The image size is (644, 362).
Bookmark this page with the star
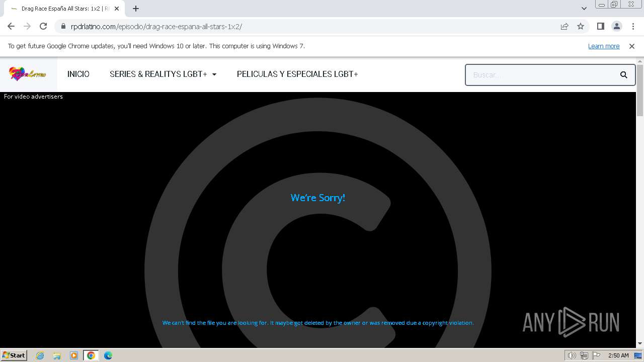581,26
